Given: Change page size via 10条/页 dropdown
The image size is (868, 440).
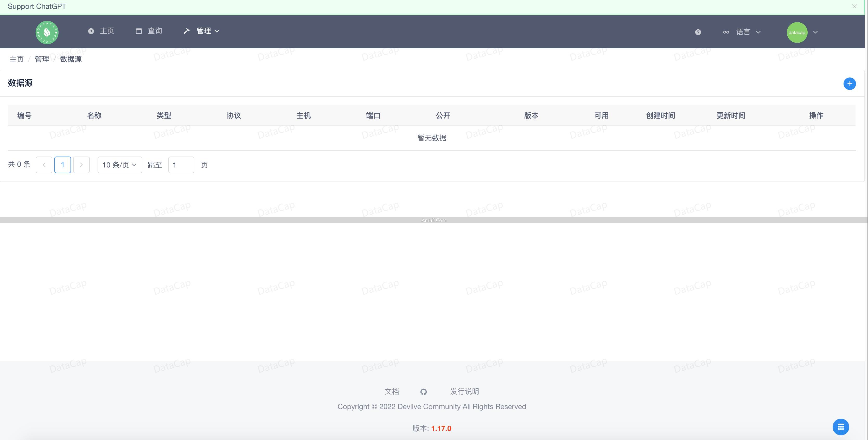Looking at the screenshot, I should pos(119,165).
